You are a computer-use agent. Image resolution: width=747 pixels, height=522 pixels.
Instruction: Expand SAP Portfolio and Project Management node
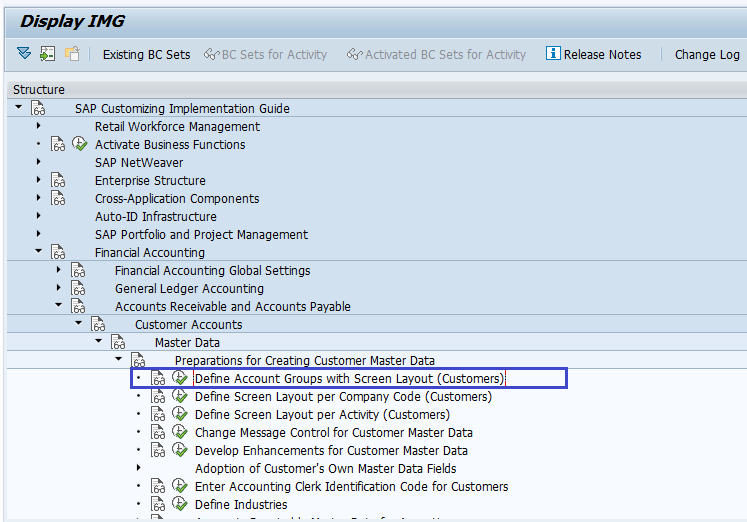click(x=39, y=234)
